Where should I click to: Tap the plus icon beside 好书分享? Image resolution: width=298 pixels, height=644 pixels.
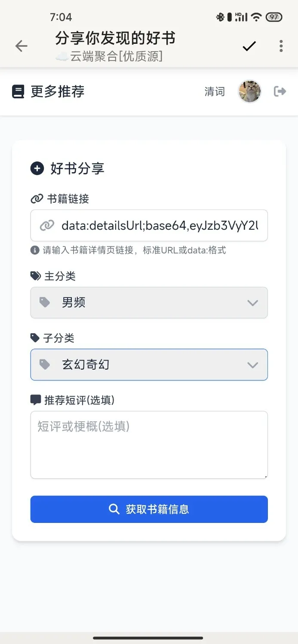pos(37,169)
